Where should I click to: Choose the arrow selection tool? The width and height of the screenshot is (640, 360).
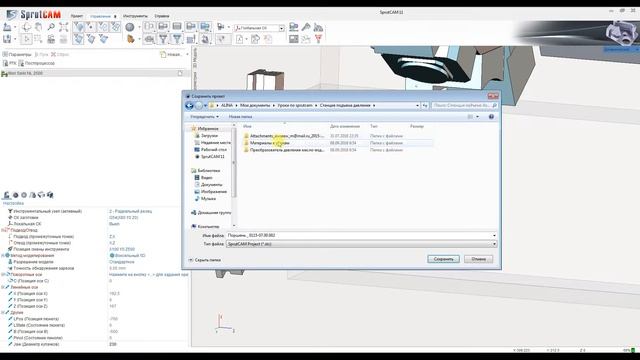coord(27,39)
